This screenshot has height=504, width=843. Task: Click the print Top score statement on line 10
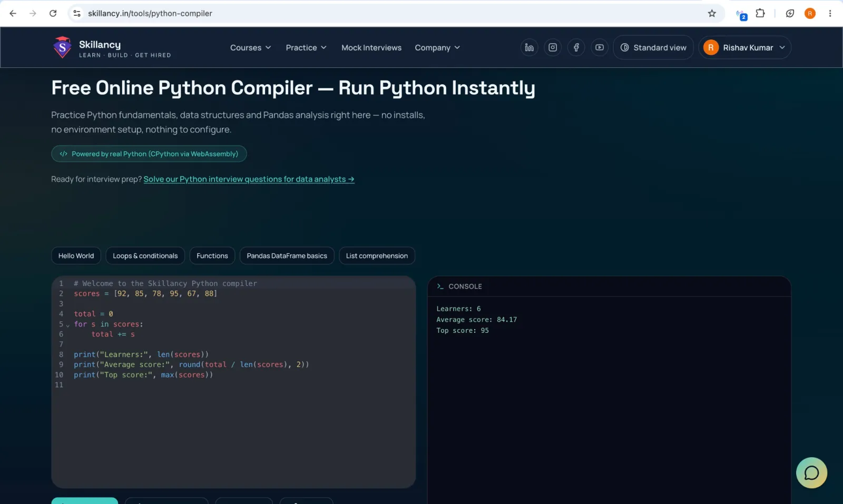pyautogui.click(x=143, y=375)
